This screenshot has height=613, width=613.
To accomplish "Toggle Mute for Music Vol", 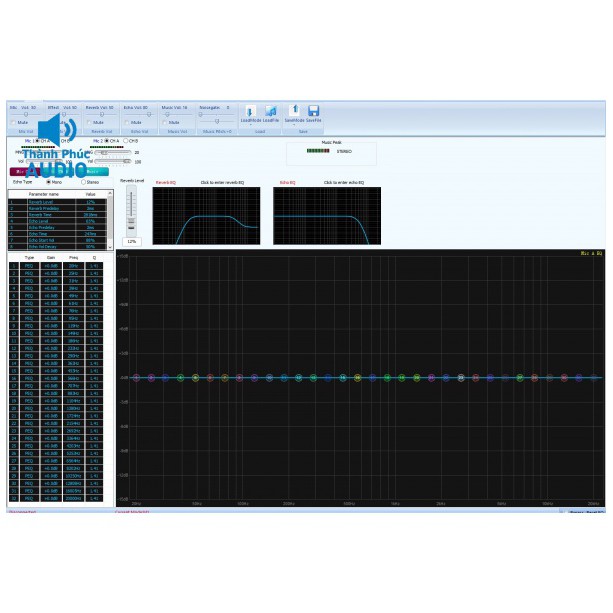I will pos(165,122).
